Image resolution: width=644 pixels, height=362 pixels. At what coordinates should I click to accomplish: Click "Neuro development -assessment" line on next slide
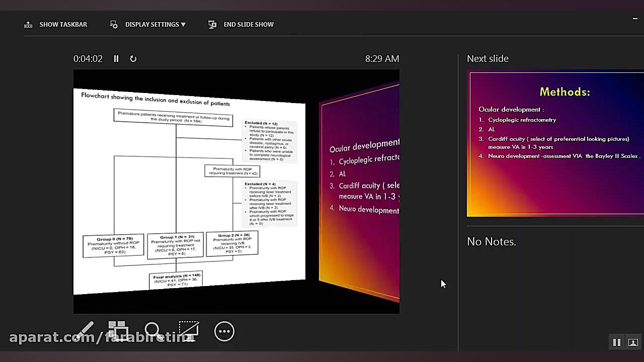tap(564, 156)
